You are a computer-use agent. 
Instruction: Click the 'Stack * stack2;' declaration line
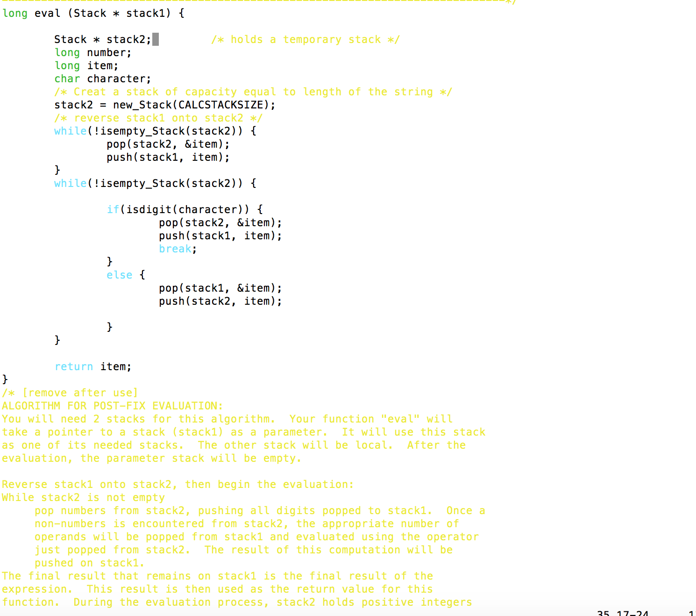click(x=103, y=40)
